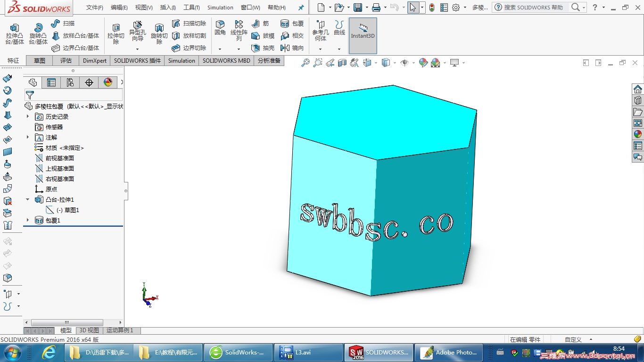Open the dropdown arrow under 曲线
The image size is (644, 362).
pos(339,49)
